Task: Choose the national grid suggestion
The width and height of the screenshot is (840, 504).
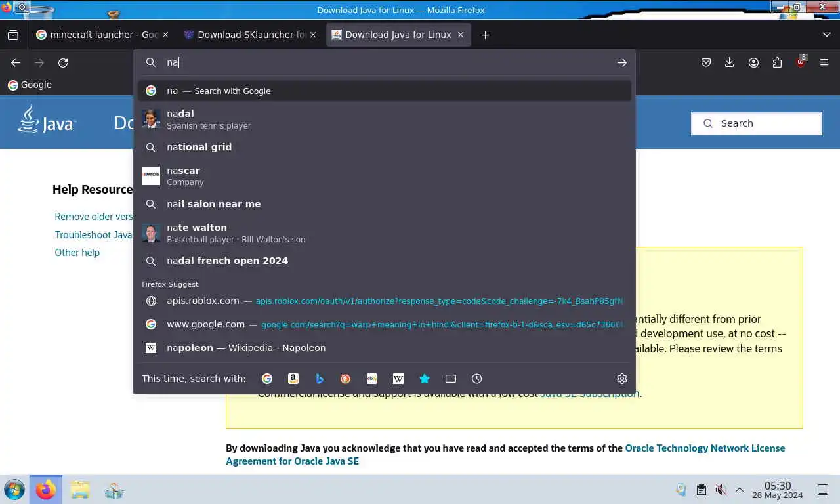Action: (385, 147)
